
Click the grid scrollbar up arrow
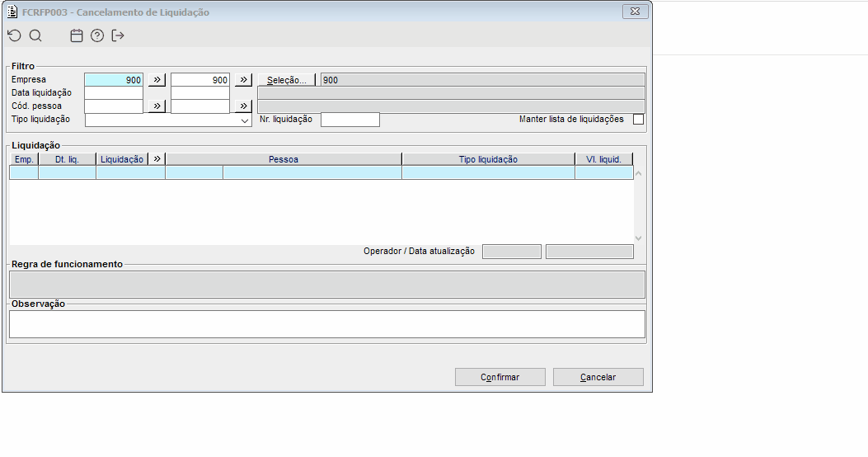638,173
